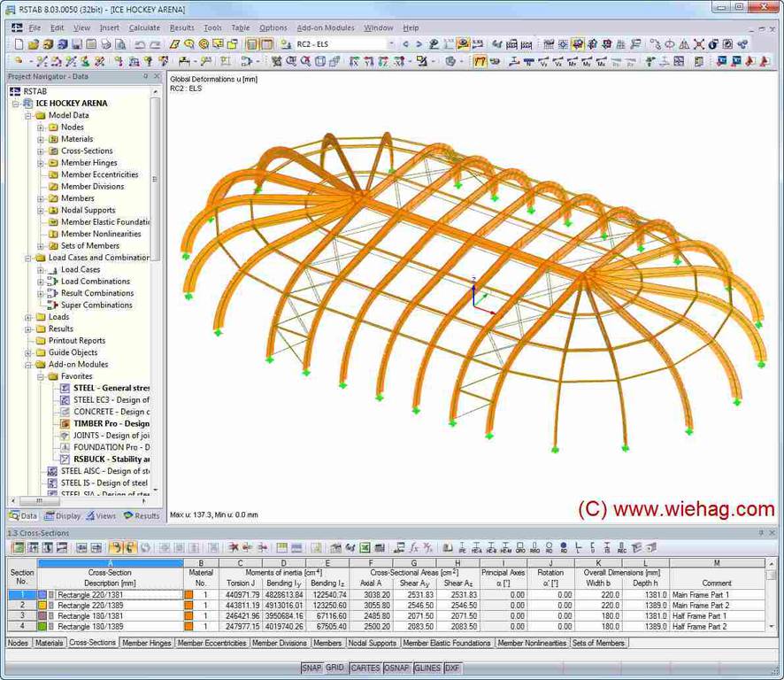The image size is (784, 680).
Task: Go to previous load case arrow
Action: pyautogui.click(x=406, y=44)
